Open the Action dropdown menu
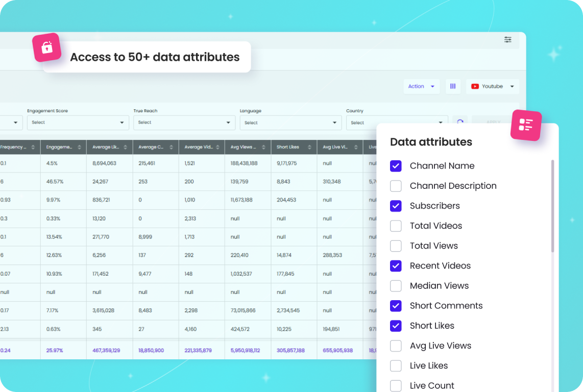The height and width of the screenshot is (392, 583). tap(421, 86)
